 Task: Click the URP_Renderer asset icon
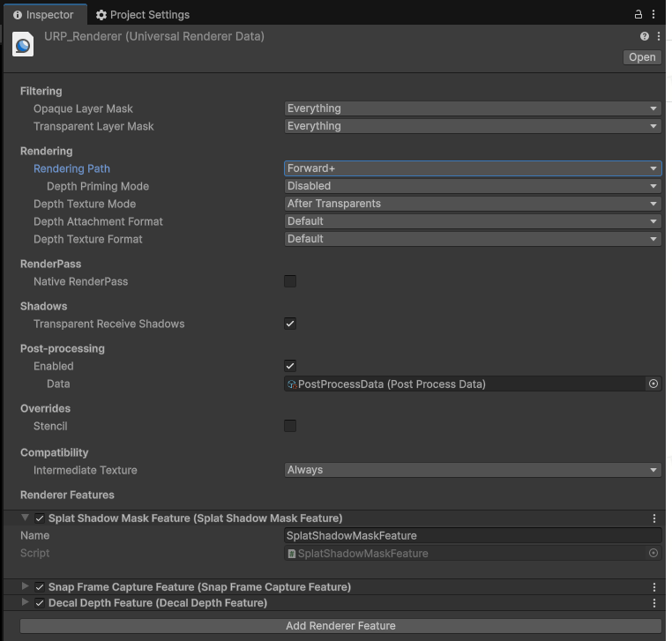click(x=23, y=45)
